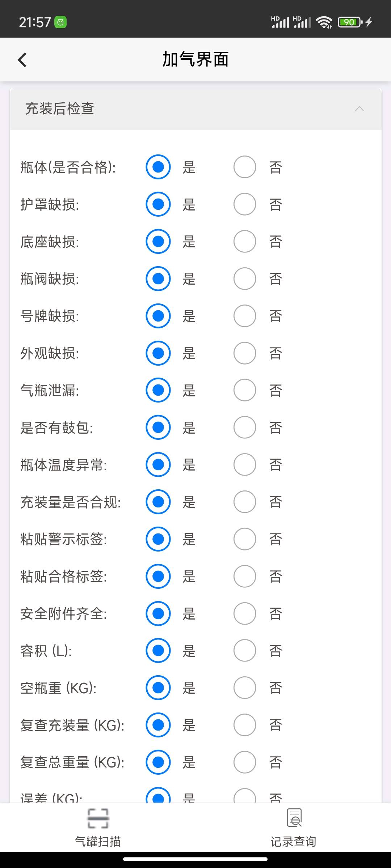Viewport: 391px width, 868px height.
Task: Select 是 for 底座缺损
Action: (x=158, y=242)
